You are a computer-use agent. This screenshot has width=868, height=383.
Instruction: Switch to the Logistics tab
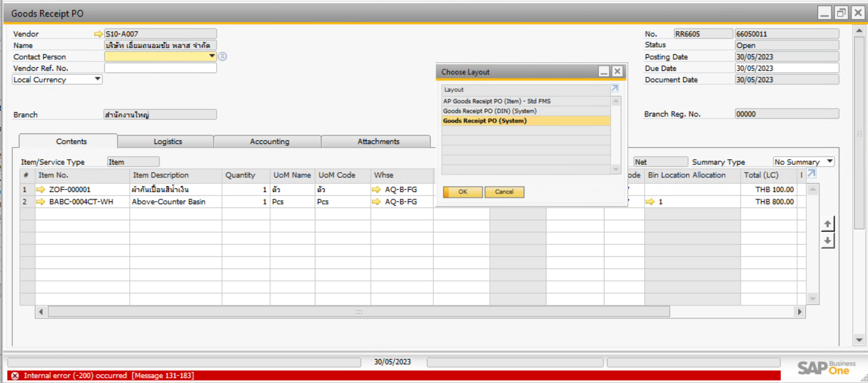coord(168,141)
